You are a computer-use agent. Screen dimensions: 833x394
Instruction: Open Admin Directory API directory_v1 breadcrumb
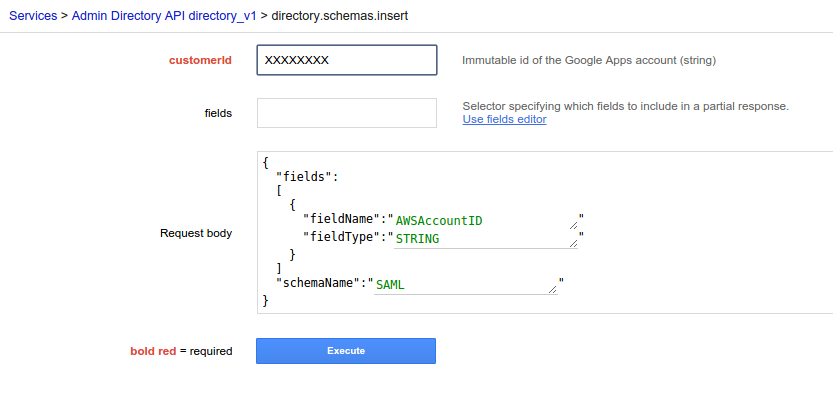pos(164,16)
